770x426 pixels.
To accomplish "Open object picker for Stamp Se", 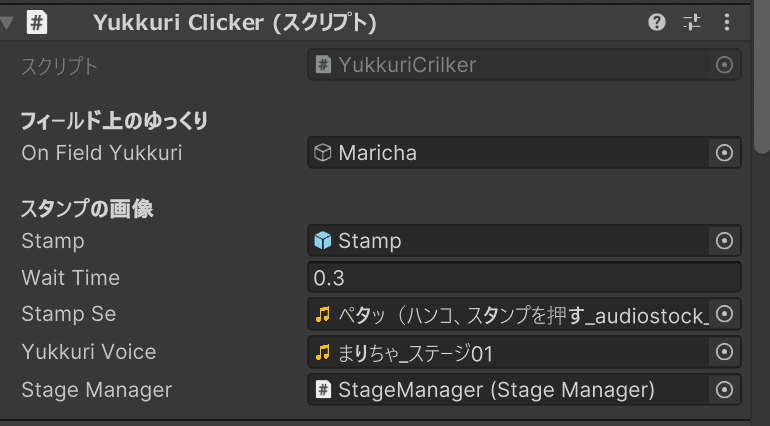I will tap(724, 314).
